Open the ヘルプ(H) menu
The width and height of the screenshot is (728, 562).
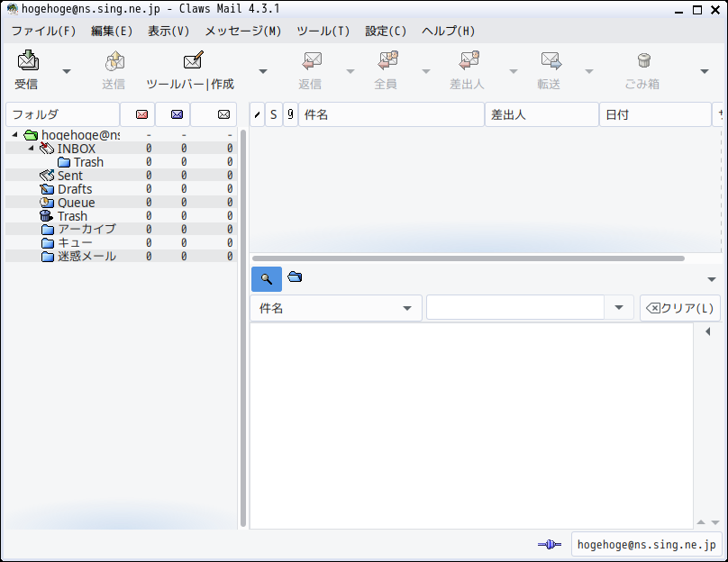[x=448, y=32]
